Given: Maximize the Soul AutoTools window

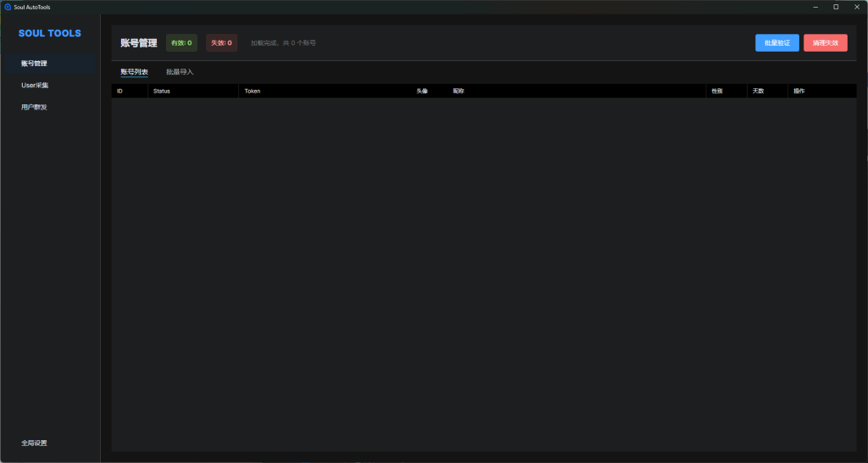Looking at the screenshot, I should tap(836, 7).
